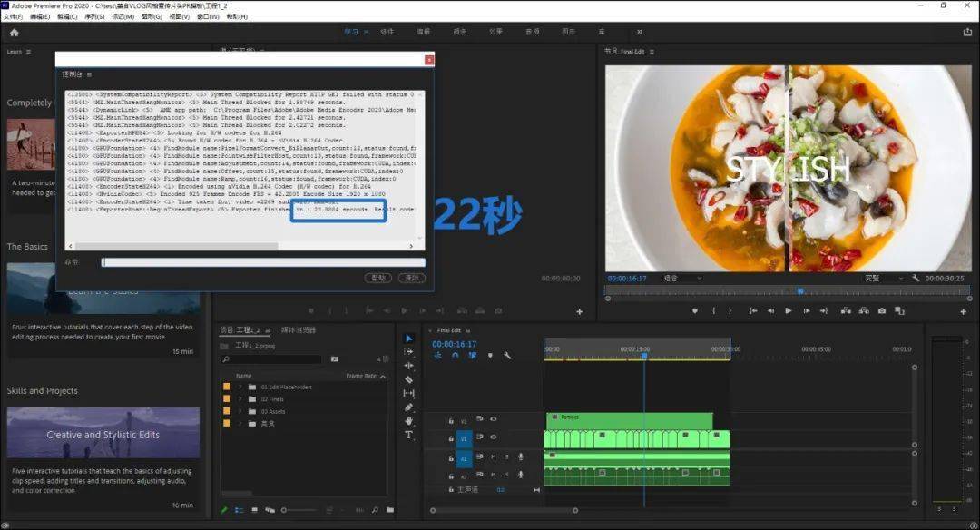Toggle V1 track output eye
The image size is (980, 530).
[493, 437]
